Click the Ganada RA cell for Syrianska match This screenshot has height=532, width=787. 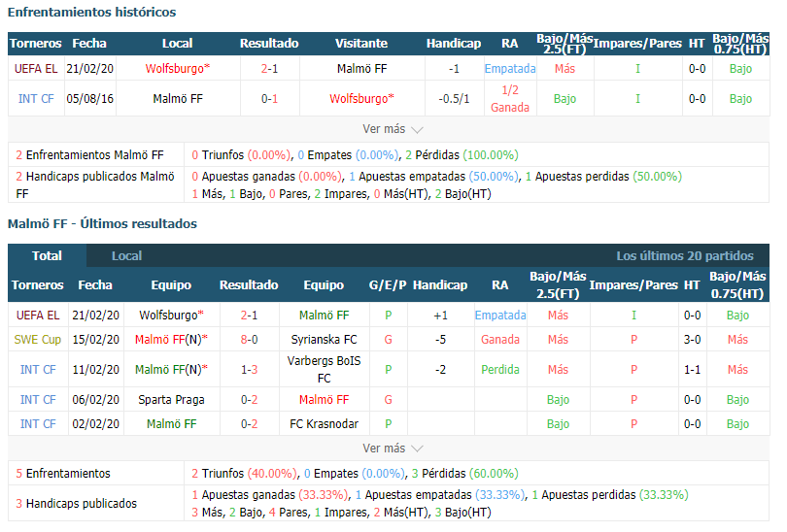500,340
